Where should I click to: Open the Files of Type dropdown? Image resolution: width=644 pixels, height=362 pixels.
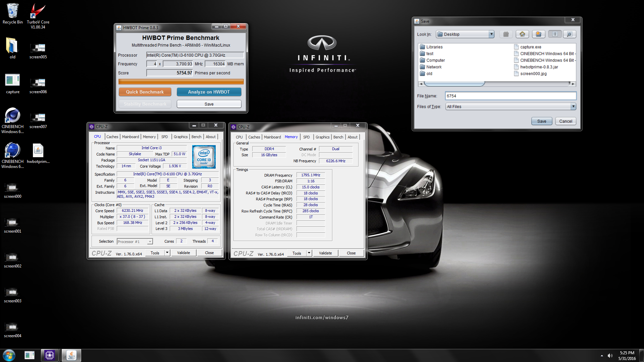point(573,107)
